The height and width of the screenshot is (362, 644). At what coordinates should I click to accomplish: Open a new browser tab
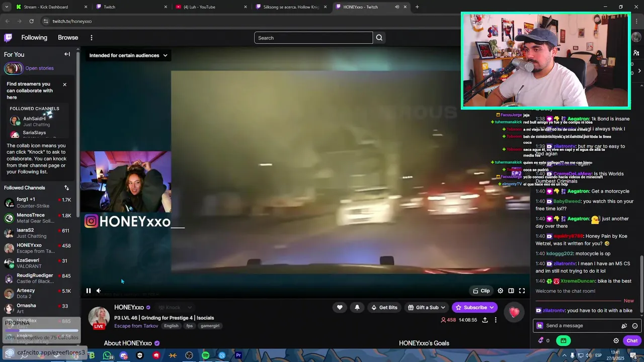click(417, 7)
